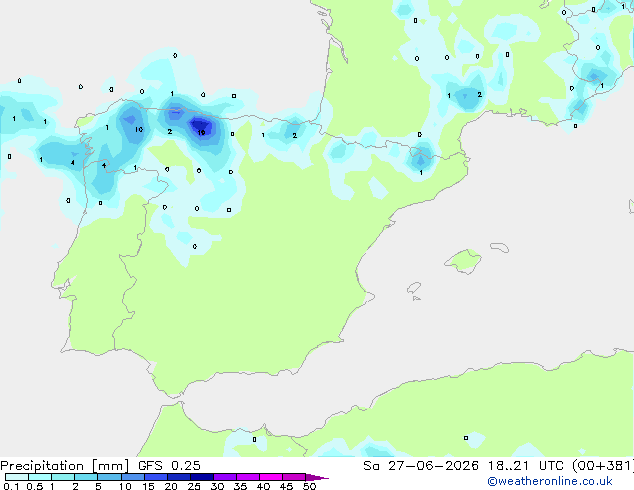
Task: Select the 10–15 mm legend swatch
Action: click(132, 477)
